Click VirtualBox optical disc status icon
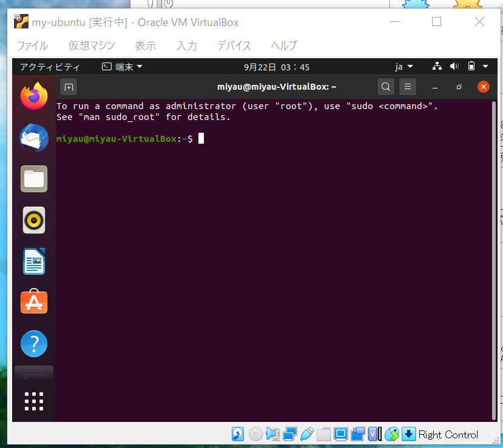The image size is (503, 448). (x=256, y=435)
